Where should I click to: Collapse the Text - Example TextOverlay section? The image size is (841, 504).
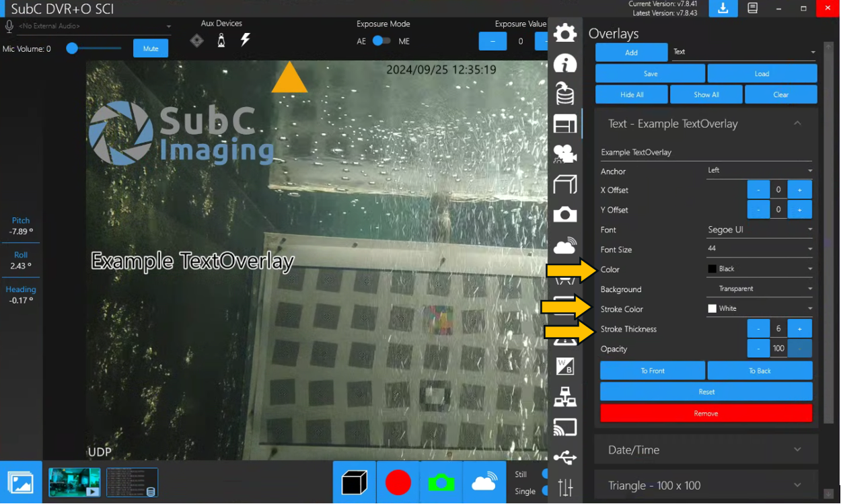(x=797, y=124)
